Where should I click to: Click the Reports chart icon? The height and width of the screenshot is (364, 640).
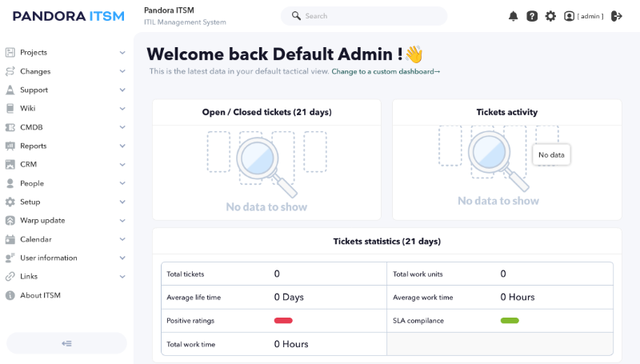[10, 146]
